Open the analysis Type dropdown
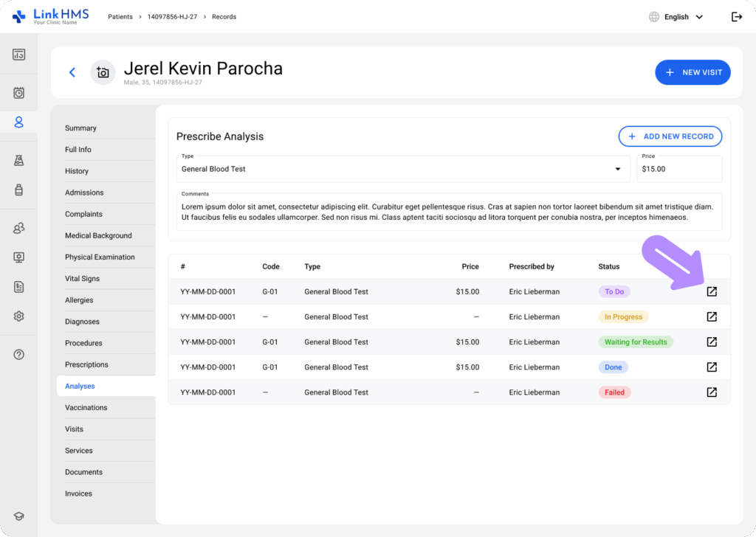This screenshot has height=537, width=756. coord(403,169)
